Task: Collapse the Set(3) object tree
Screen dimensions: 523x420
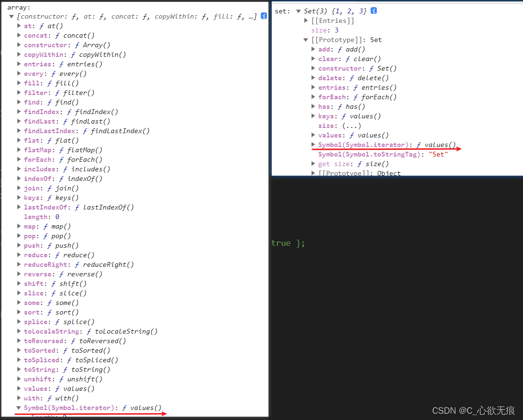Action: 299,11
